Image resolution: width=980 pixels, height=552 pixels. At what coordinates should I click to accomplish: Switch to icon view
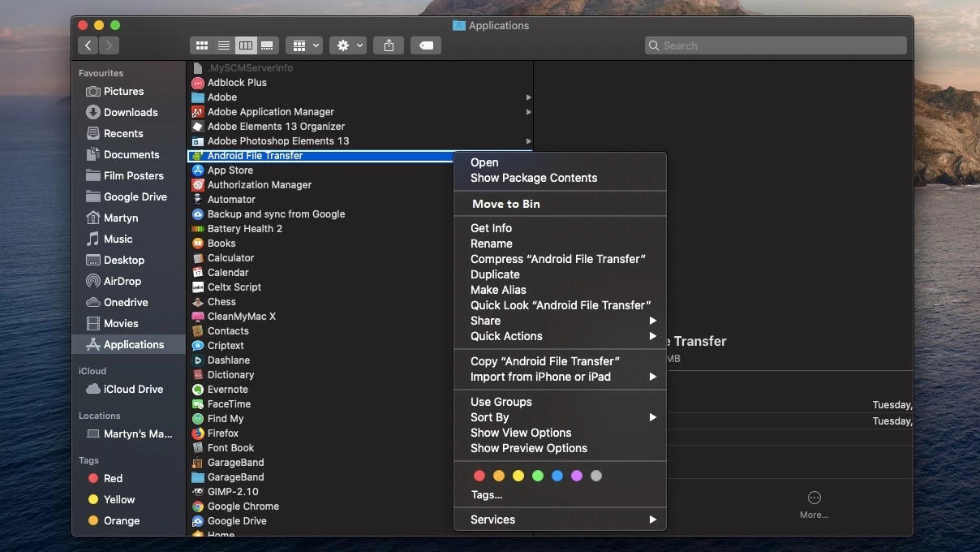click(201, 45)
